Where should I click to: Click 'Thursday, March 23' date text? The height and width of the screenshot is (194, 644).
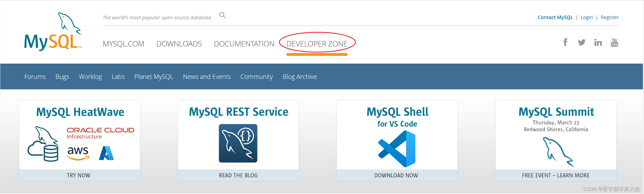(556, 123)
